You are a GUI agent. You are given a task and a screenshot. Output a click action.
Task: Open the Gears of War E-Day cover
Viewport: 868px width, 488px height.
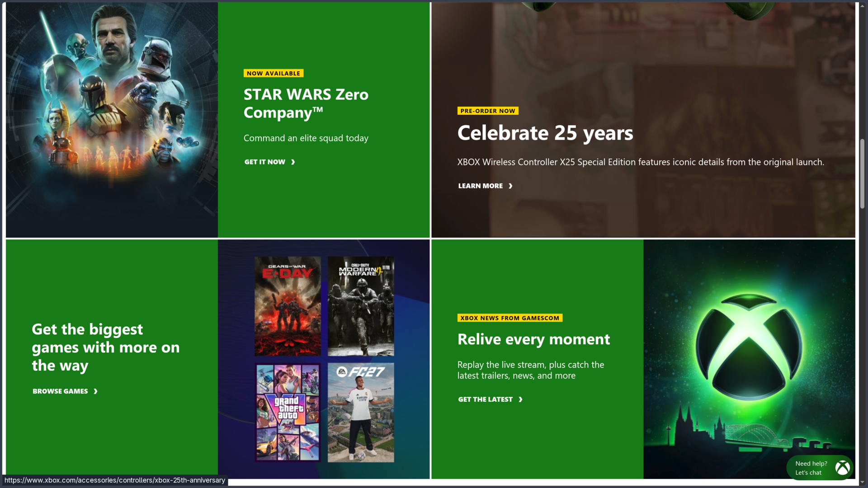pos(288,306)
